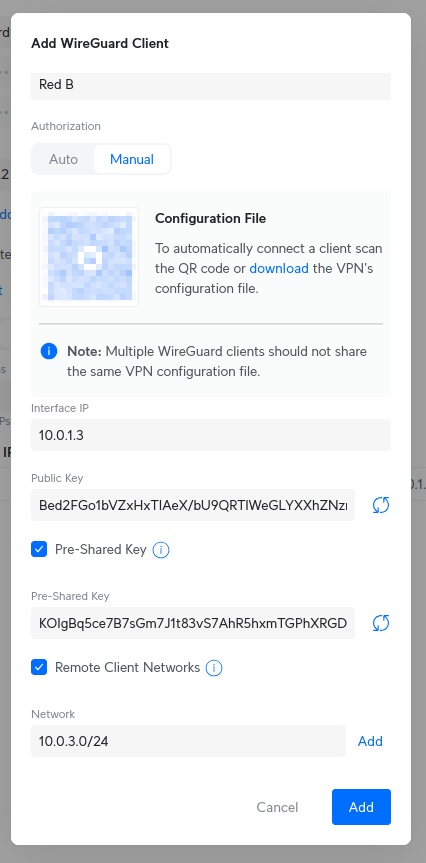The height and width of the screenshot is (863, 426).
Task: Confirm with the blue Add button
Action: (x=361, y=807)
